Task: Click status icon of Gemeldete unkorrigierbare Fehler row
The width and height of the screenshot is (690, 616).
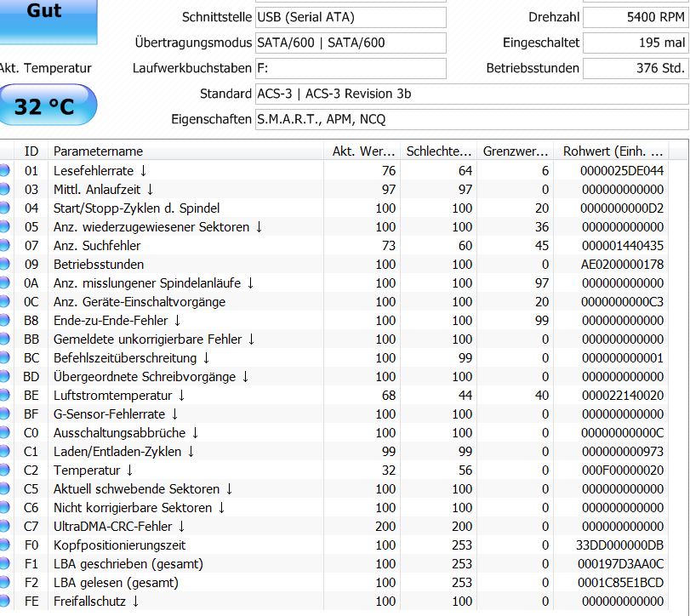Action: (x=4, y=339)
